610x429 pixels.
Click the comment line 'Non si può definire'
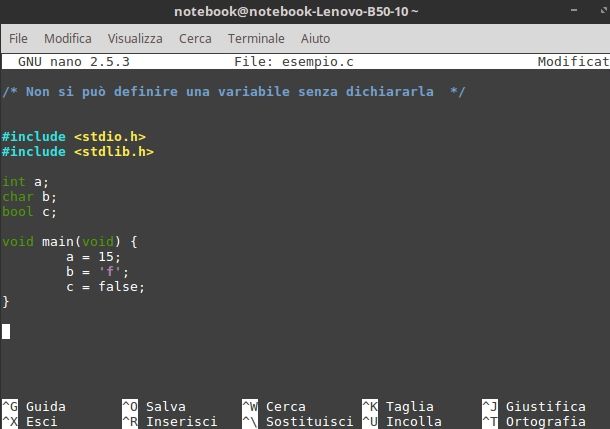pyautogui.click(x=233, y=91)
